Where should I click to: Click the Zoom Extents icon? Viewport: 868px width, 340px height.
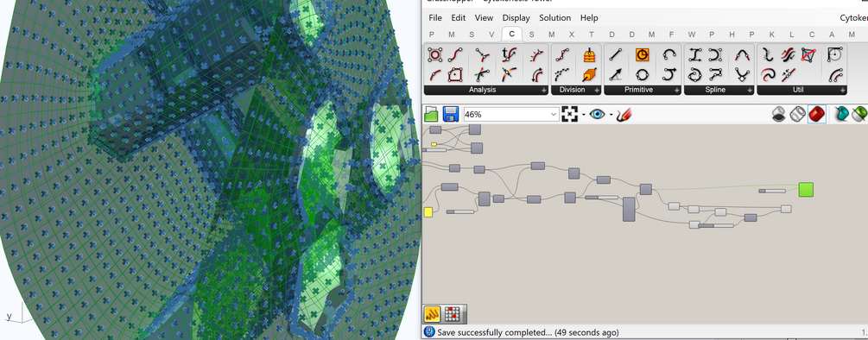pos(570,115)
